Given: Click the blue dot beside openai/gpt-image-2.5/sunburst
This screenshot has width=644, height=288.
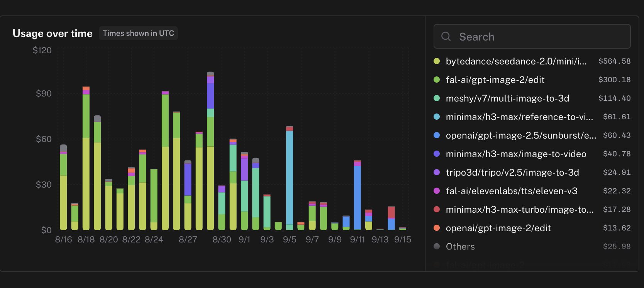Looking at the screenshot, I should [437, 135].
